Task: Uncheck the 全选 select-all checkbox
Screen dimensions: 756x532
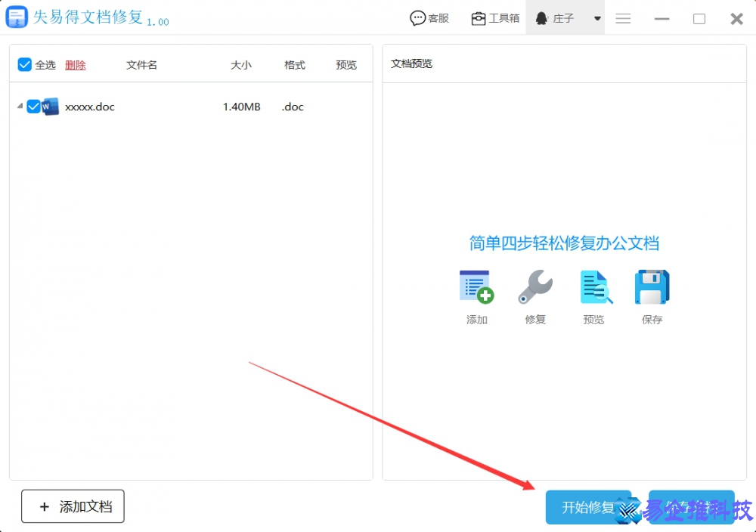Action: (24, 64)
